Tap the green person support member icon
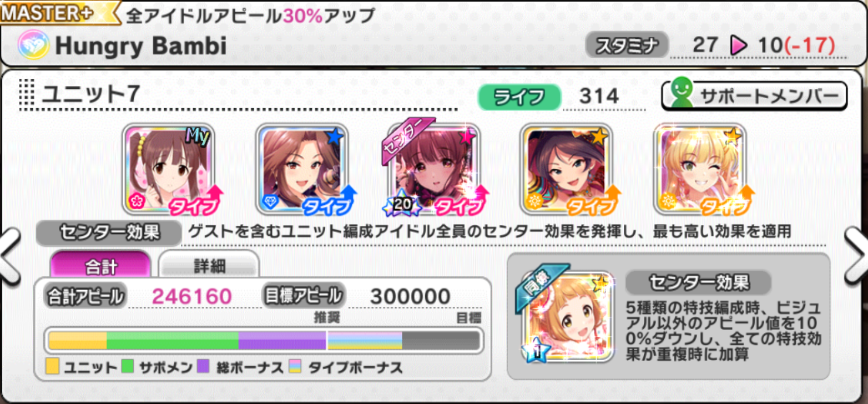The image size is (868, 404). pyautogui.click(x=681, y=95)
